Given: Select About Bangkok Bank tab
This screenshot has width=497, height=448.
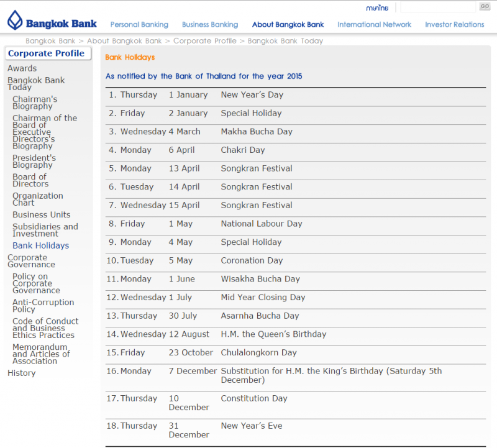Looking at the screenshot, I should coord(288,25).
